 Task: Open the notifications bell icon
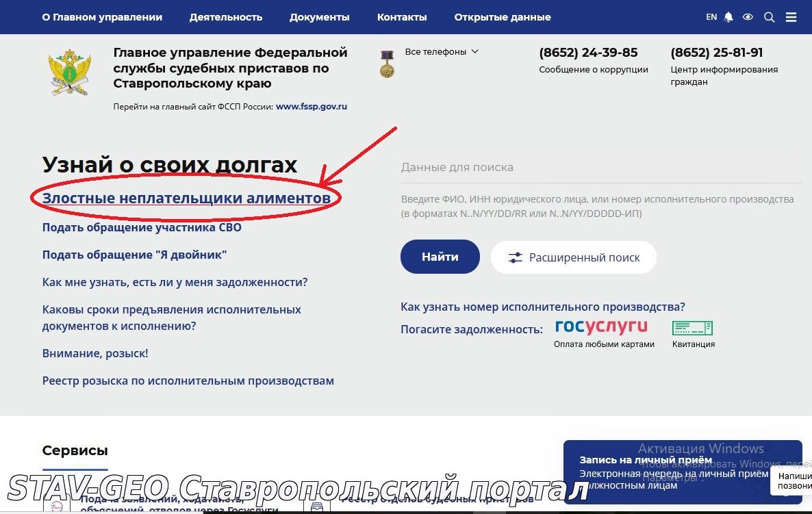pos(728,17)
